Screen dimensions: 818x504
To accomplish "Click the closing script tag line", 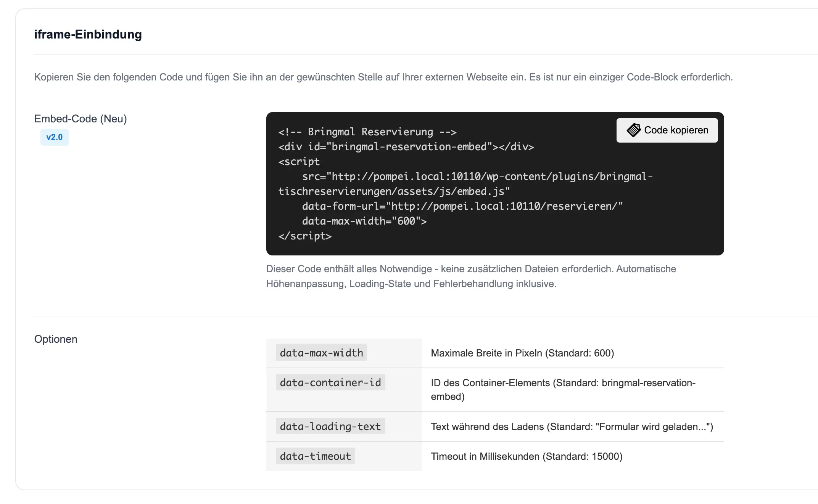I will (x=305, y=236).
